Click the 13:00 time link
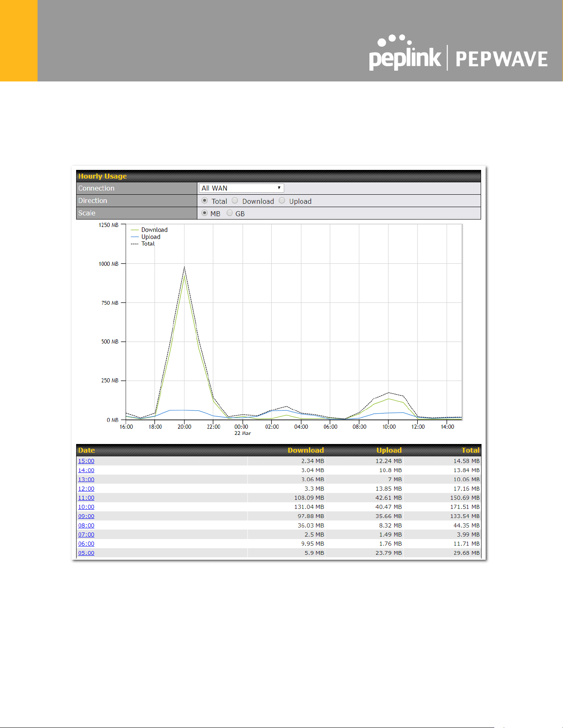The width and height of the screenshot is (563, 728). [86, 479]
